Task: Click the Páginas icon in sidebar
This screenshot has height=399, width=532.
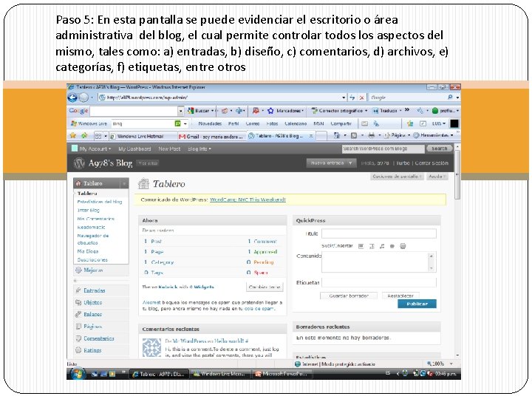Action: (x=78, y=327)
